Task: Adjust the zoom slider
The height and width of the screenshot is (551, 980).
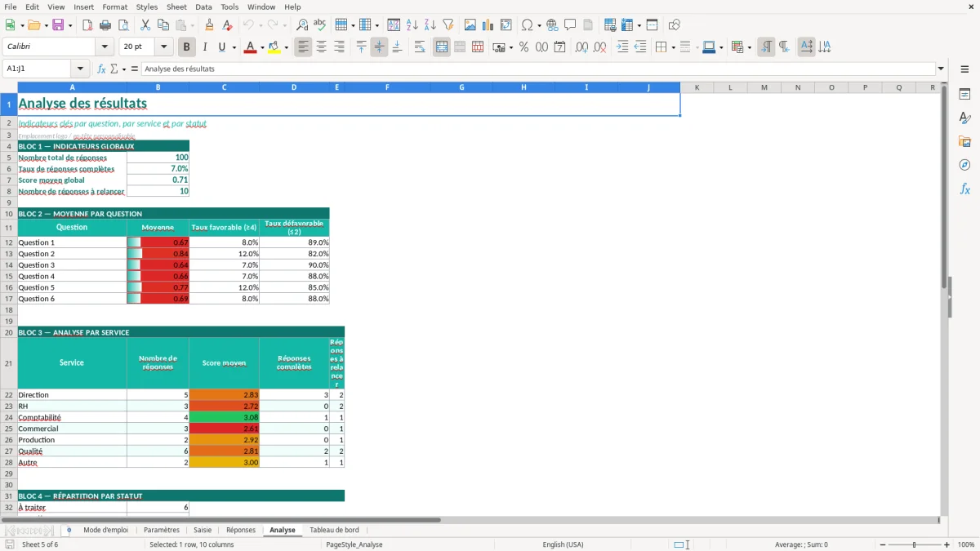Action: coord(915,544)
